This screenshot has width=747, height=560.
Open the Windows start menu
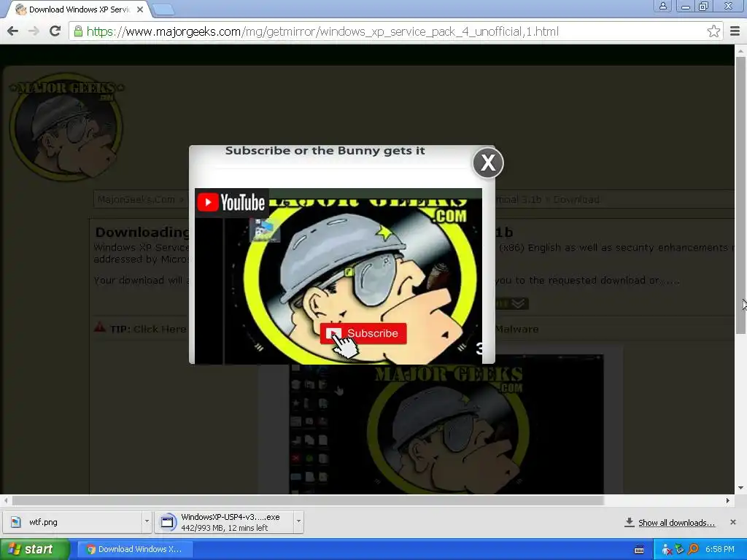[x=34, y=549]
